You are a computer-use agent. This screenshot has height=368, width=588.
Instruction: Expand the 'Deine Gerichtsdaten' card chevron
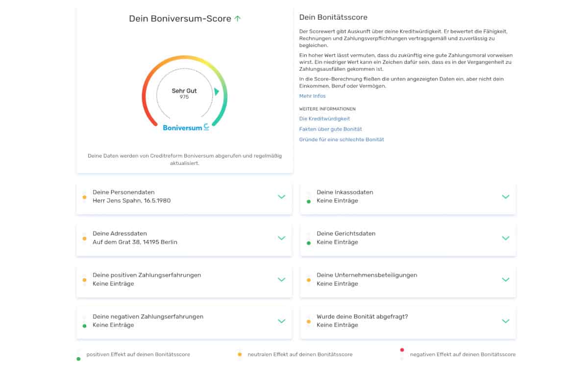coord(506,238)
